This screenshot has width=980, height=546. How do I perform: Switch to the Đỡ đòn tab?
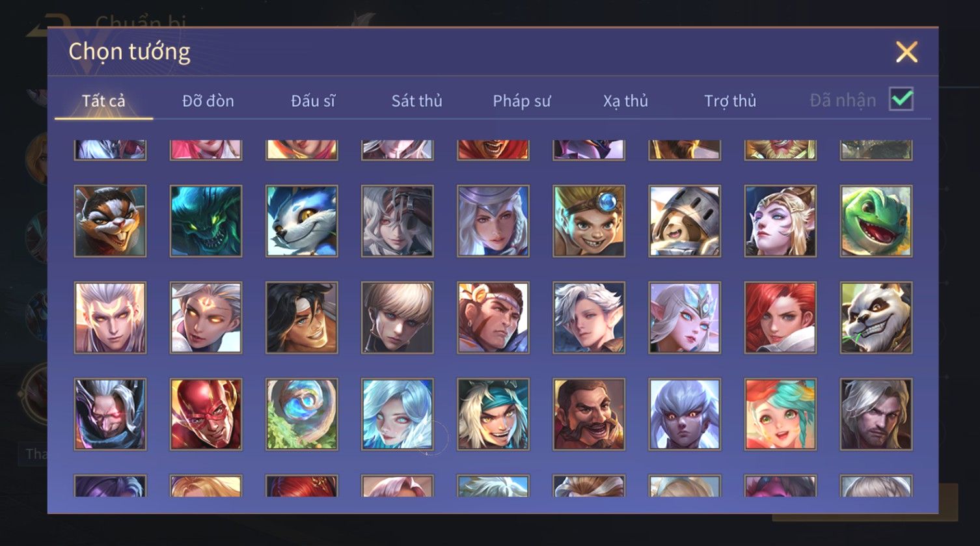point(208,101)
